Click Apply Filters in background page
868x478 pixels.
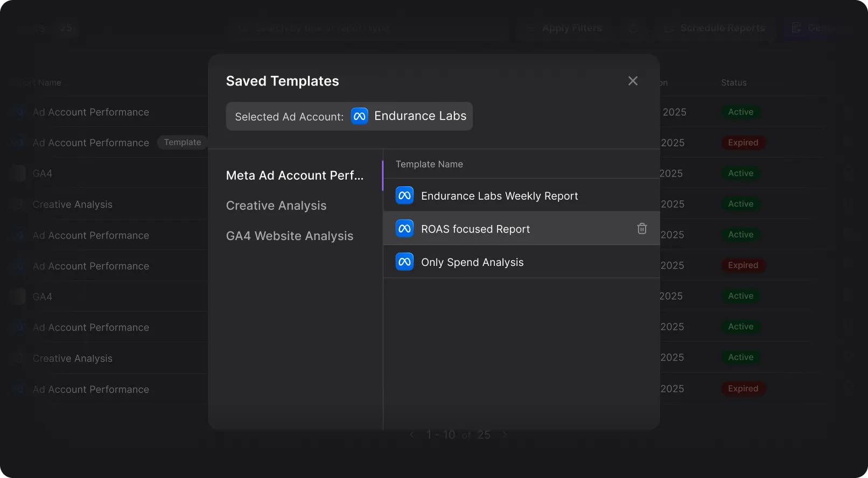point(564,28)
